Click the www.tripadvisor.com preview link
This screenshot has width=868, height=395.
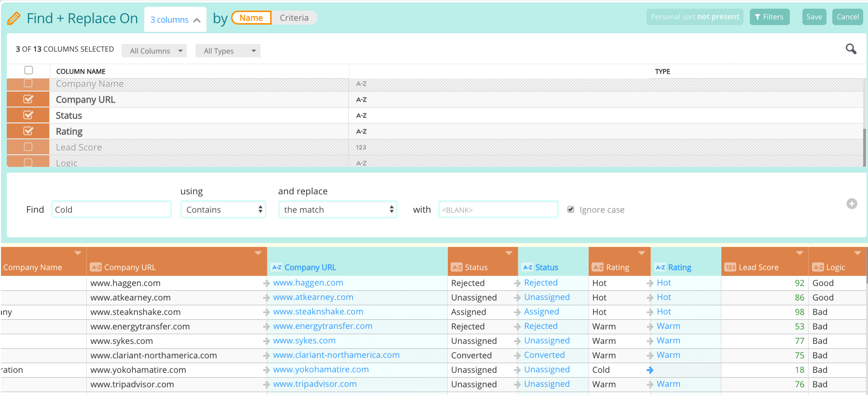[315, 384]
